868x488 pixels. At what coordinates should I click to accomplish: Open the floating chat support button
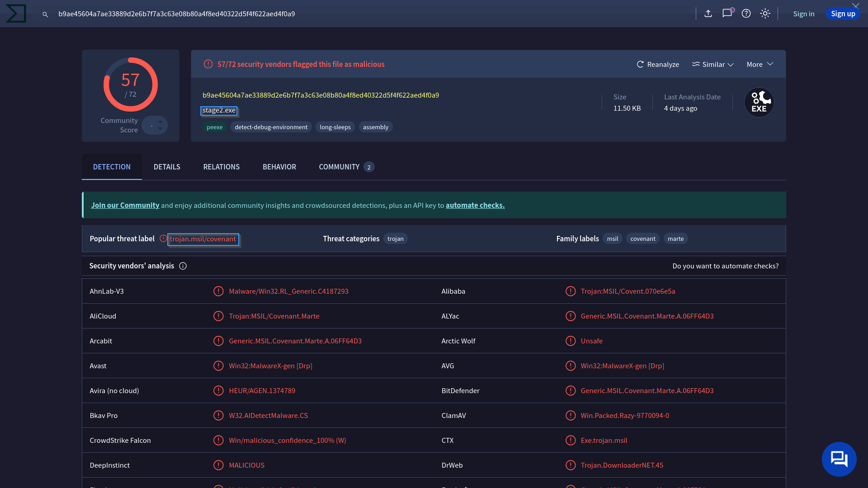[839, 459]
